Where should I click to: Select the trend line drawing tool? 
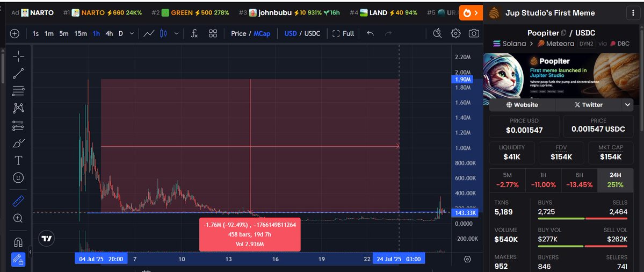(18, 74)
